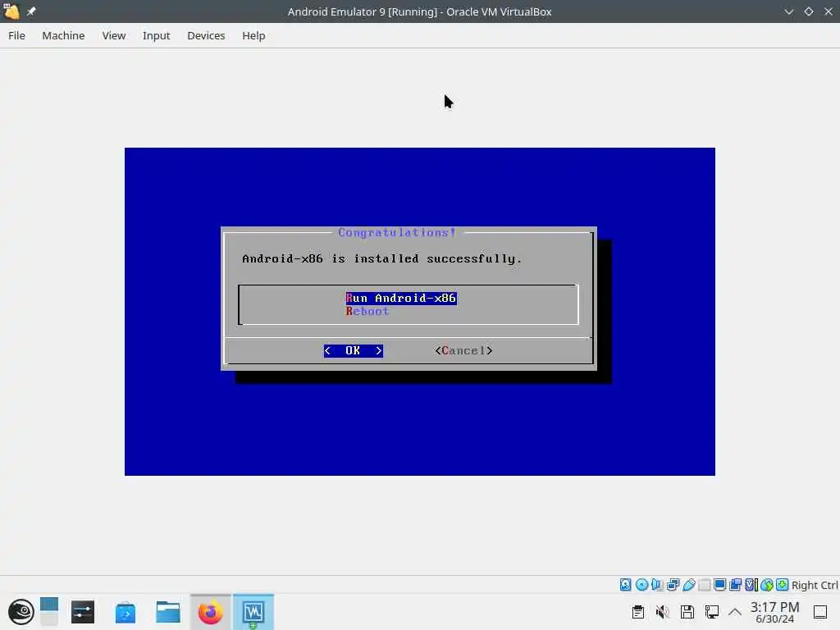Viewport: 840px width, 630px height.
Task: Select the Run Android-x86 option
Action: tap(401, 298)
